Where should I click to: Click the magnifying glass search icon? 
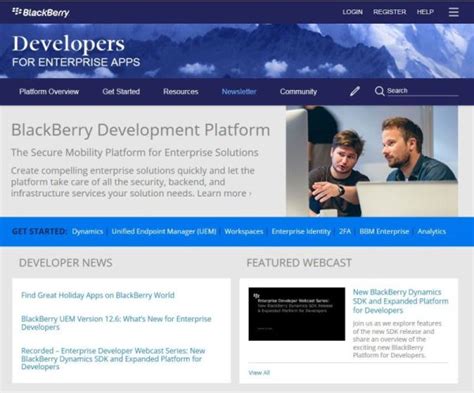click(379, 91)
